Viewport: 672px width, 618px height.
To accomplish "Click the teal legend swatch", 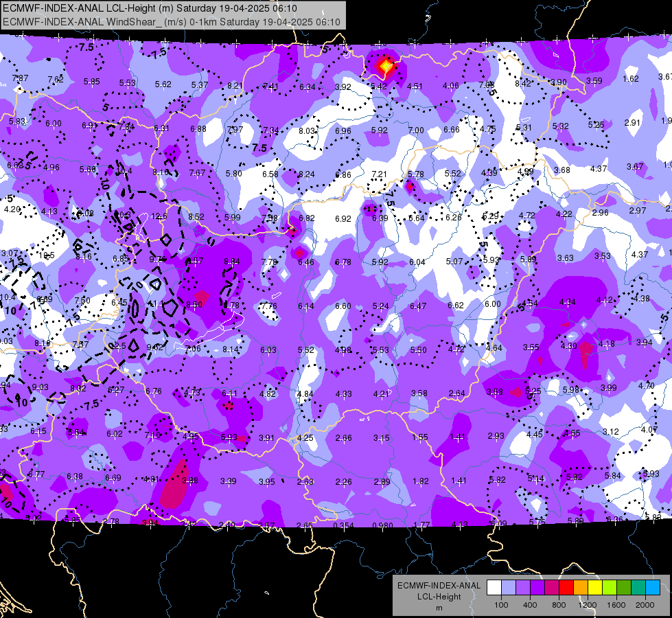I will pyautogui.click(x=638, y=588).
